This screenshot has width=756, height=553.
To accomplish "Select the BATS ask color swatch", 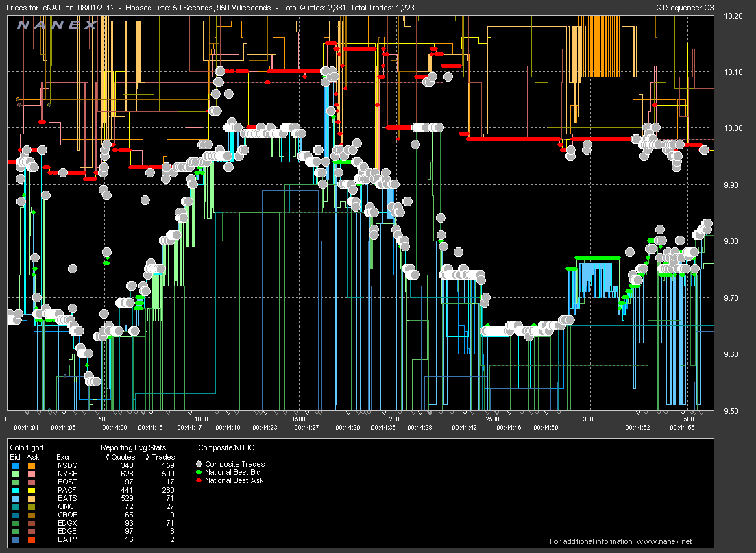I will tap(32, 498).
